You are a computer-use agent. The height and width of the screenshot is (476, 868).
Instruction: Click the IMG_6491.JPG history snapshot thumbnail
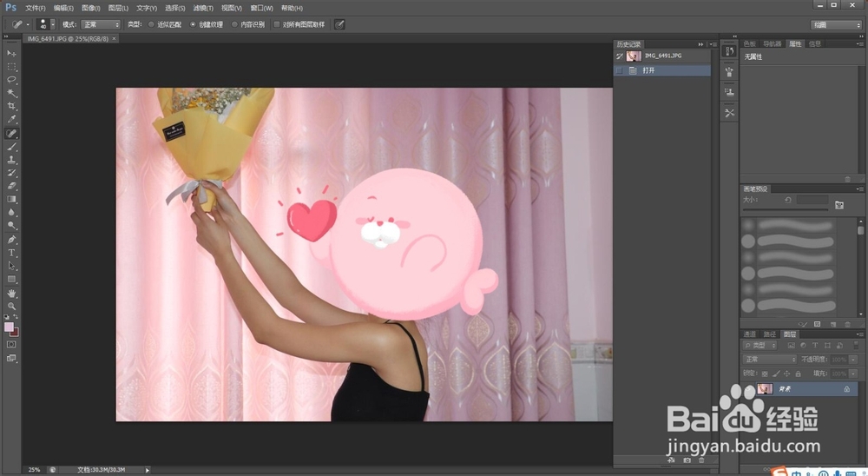[634, 56]
